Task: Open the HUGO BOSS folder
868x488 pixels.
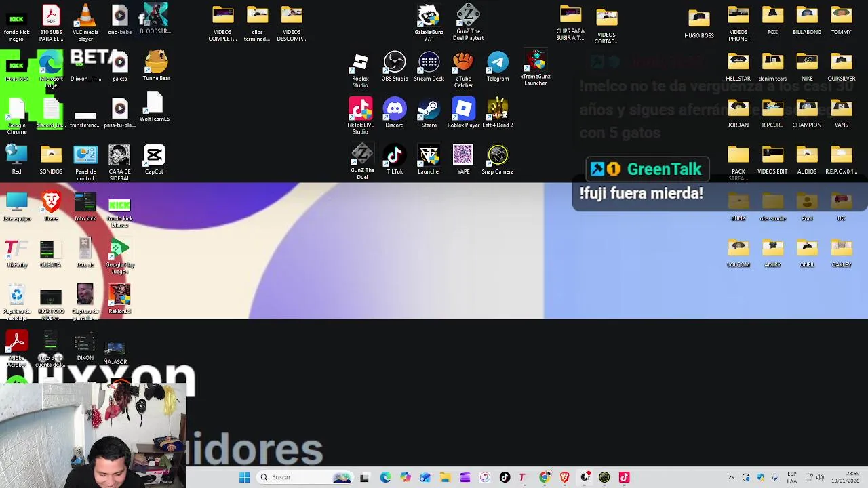Action: [699, 24]
